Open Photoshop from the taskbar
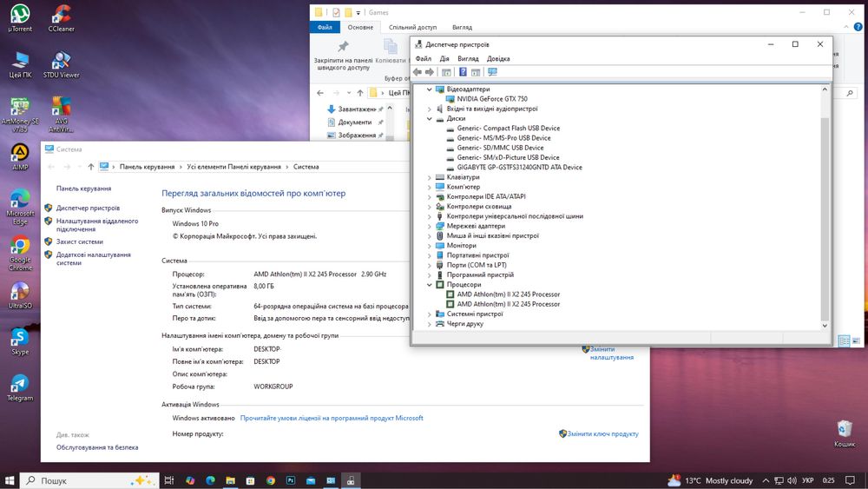 [x=291, y=480]
